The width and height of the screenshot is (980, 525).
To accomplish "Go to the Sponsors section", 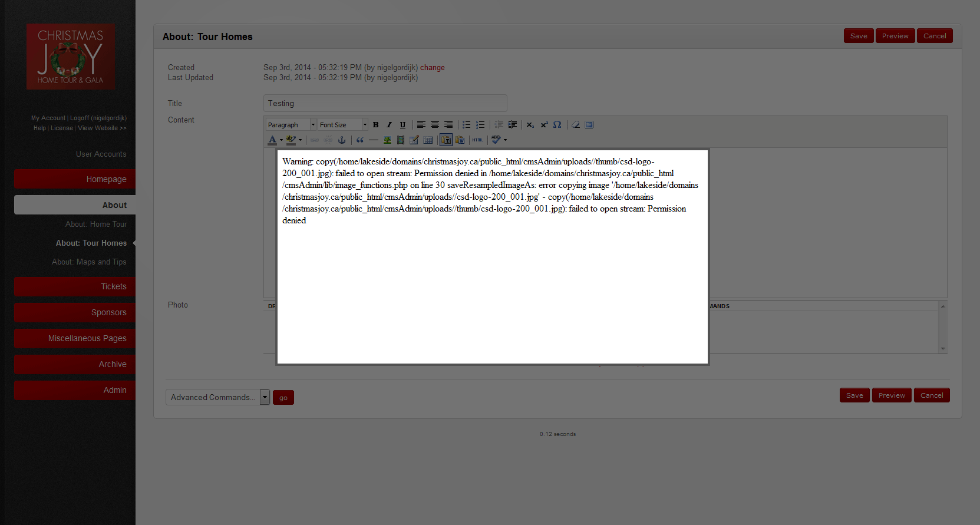I will [x=75, y=312].
